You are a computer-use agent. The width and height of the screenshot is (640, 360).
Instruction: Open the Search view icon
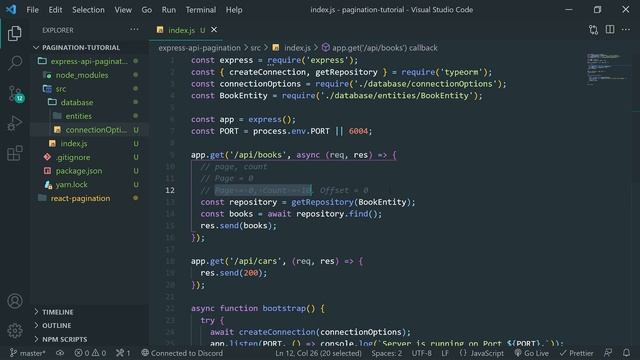click(x=15, y=63)
